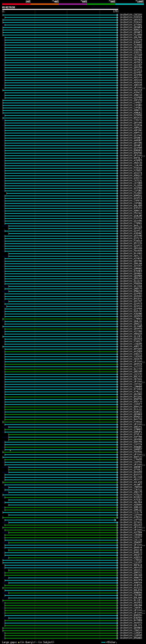
Task: Choose the UniRef100_B9RGT1 hit
Action: pos(131,30)
